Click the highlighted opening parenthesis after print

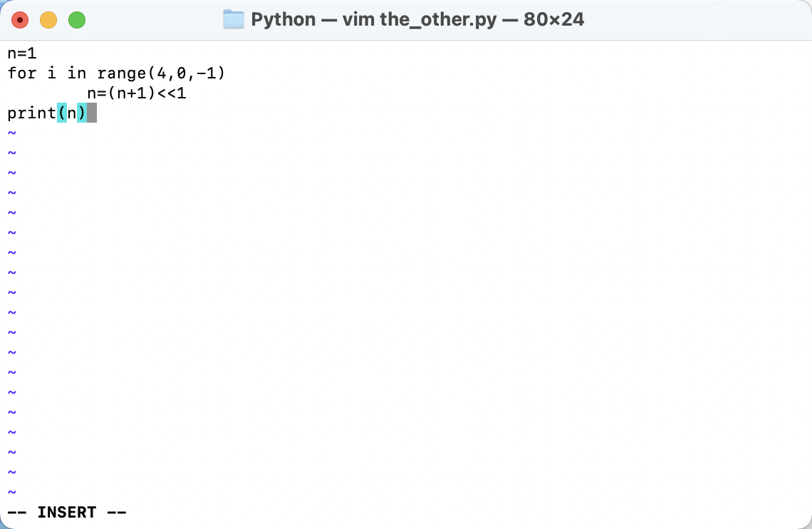(62, 113)
